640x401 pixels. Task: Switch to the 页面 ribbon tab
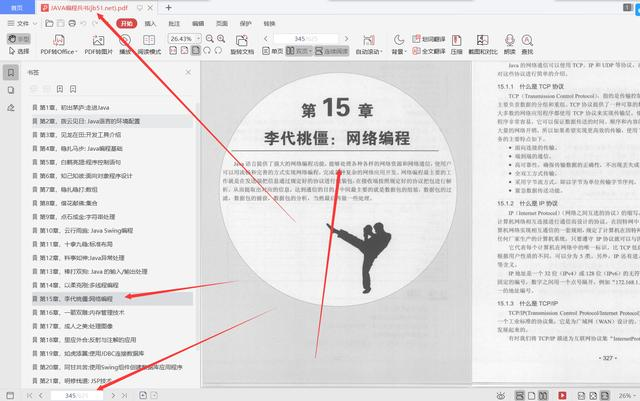pyautogui.click(x=222, y=23)
